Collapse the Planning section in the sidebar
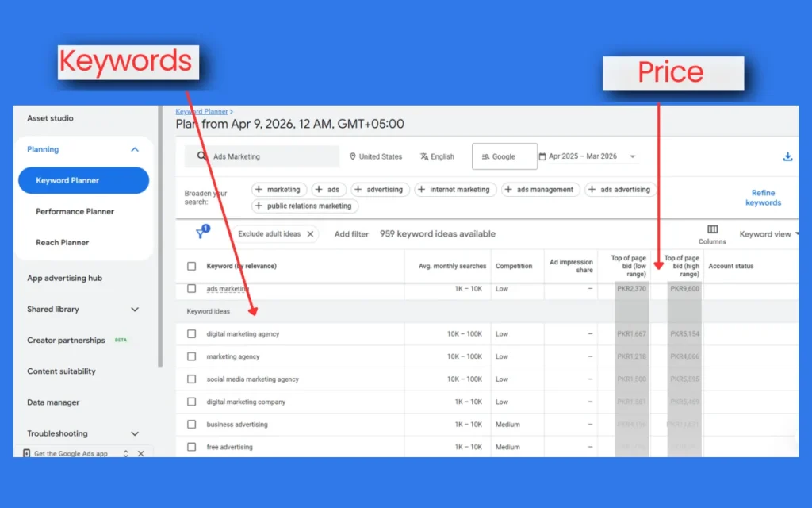 click(135, 148)
